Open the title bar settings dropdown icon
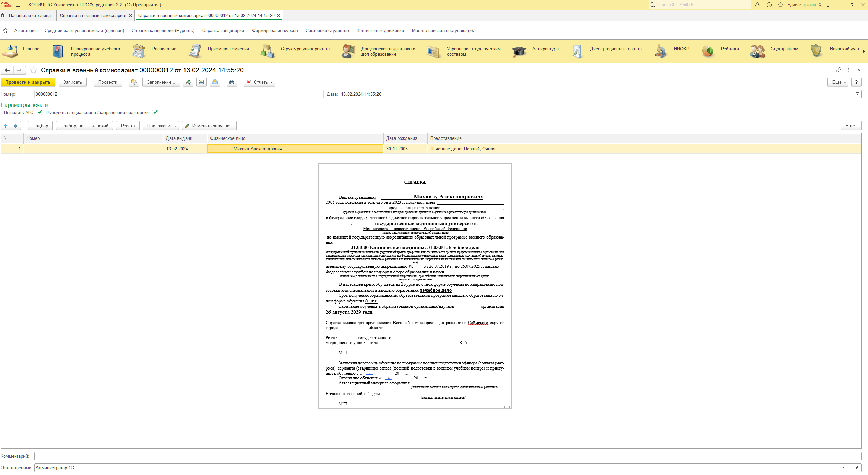The width and height of the screenshot is (868, 475). [x=829, y=5]
